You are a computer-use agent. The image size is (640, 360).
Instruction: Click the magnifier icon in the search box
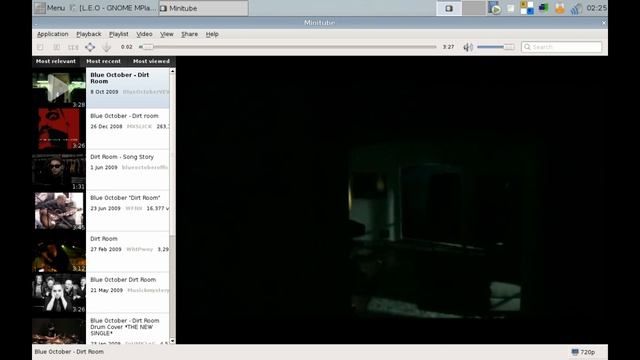tap(527, 47)
